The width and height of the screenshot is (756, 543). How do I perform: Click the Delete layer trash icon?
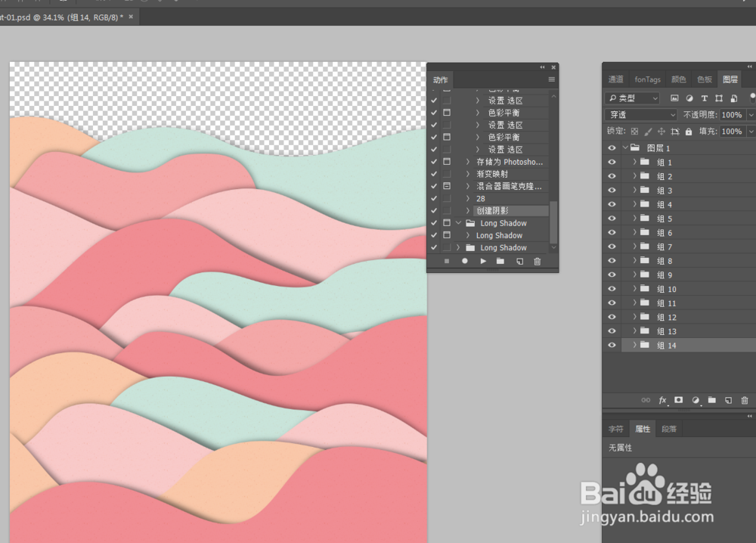[x=743, y=400]
